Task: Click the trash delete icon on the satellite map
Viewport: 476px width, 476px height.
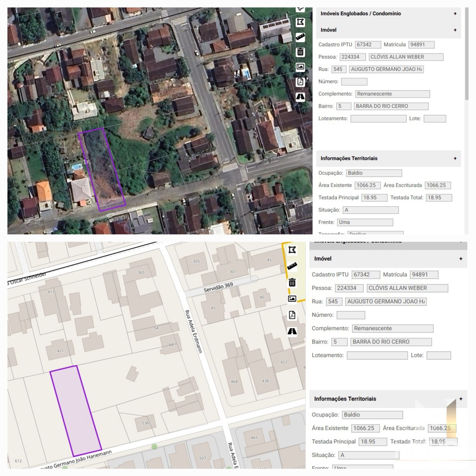Action: coord(300,52)
